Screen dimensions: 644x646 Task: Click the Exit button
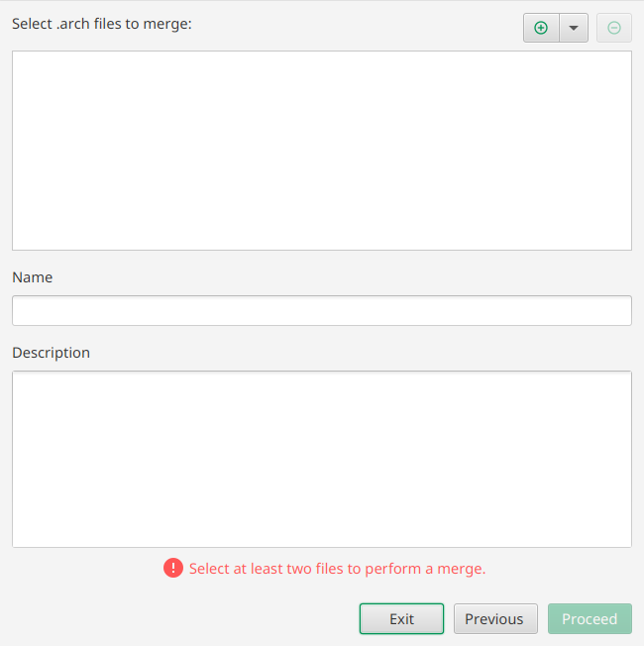(401, 619)
